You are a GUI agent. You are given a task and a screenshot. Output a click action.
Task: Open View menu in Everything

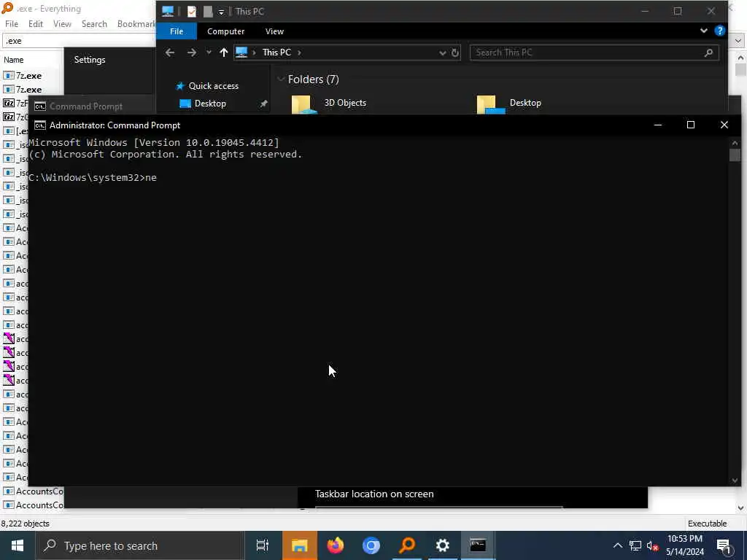click(62, 24)
